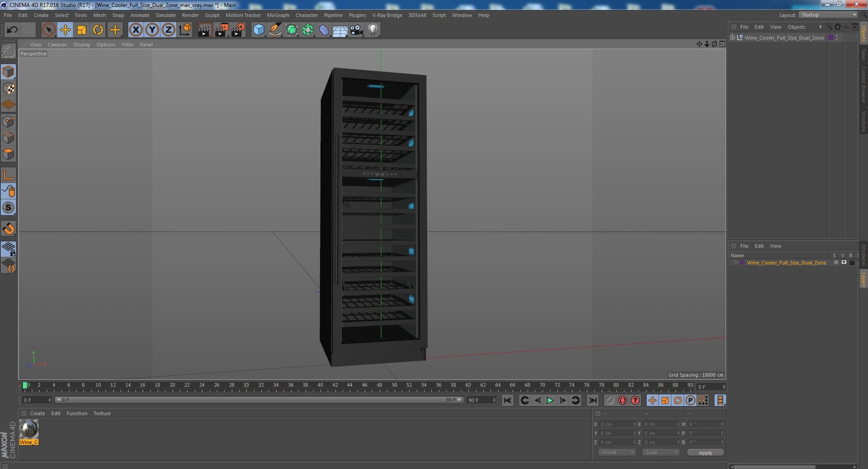Toggle Y-axis lock
This screenshot has height=469, width=868.
pos(152,30)
